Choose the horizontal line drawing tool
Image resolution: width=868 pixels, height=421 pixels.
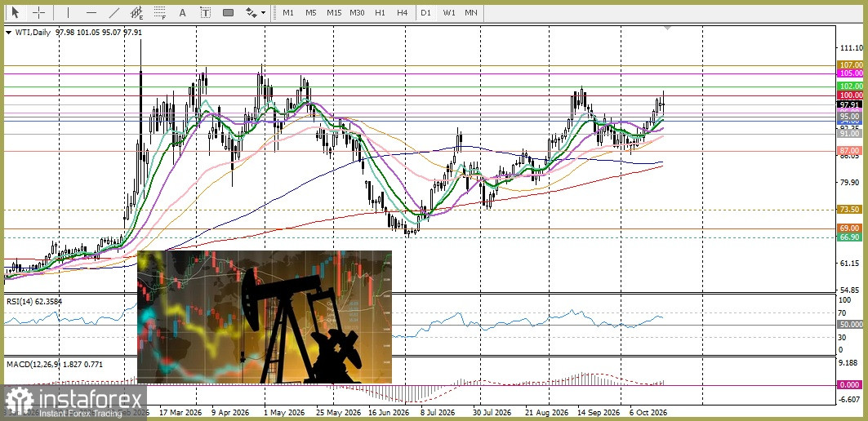point(91,12)
